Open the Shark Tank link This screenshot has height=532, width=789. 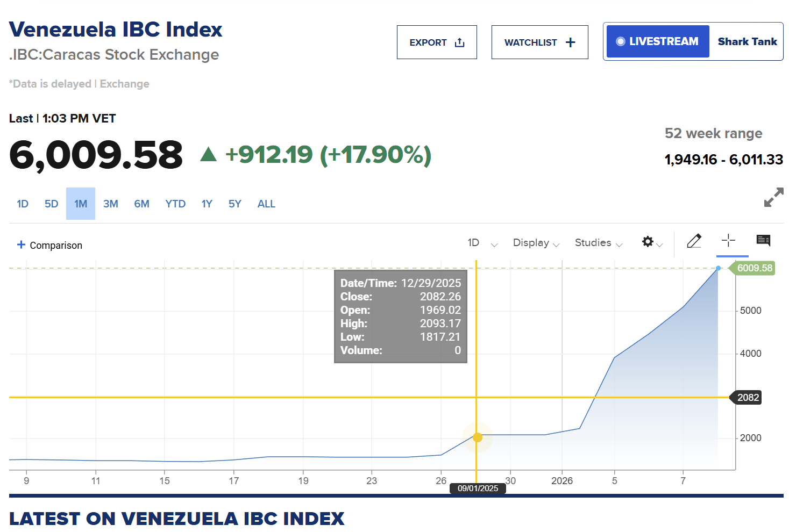[x=747, y=41]
